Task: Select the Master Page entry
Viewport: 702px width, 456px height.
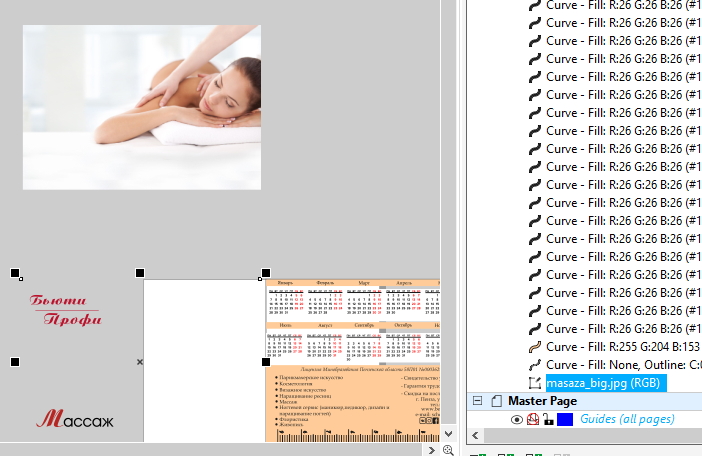Action: tap(542, 401)
